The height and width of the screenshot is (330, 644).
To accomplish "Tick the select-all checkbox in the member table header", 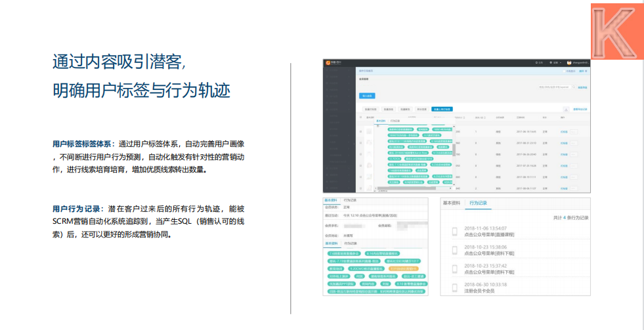I will tap(360, 117).
